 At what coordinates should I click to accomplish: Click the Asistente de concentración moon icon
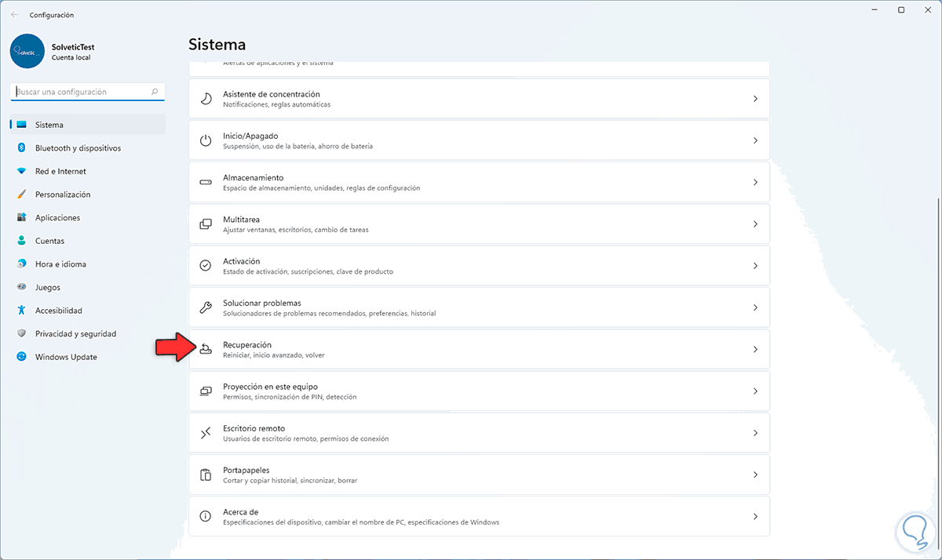(206, 99)
